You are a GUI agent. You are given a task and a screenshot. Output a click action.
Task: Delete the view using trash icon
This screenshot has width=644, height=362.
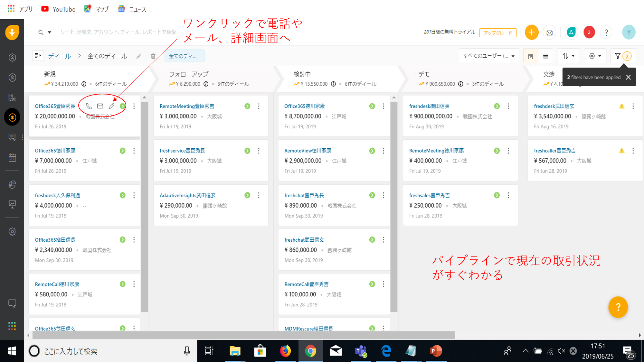(153, 56)
